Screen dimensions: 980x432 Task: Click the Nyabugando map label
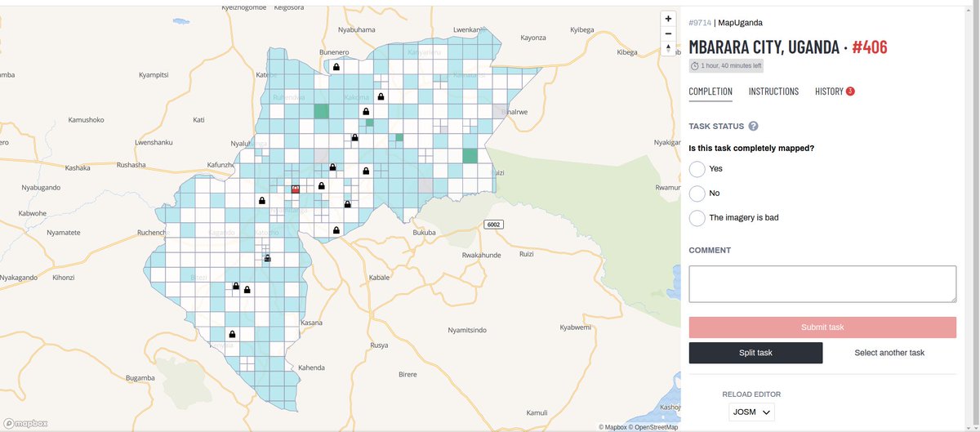41,188
